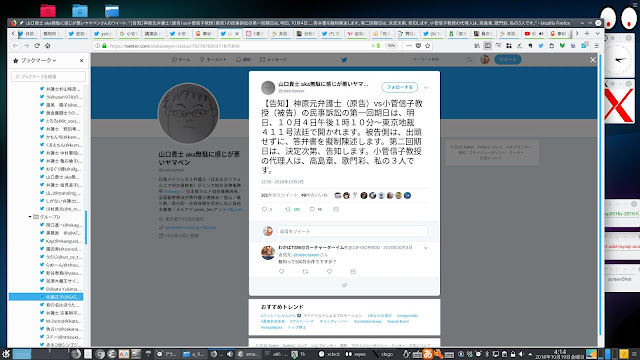Click the site info icon in address bar
Viewport: 640px width, 360px height.
[97, 46]
